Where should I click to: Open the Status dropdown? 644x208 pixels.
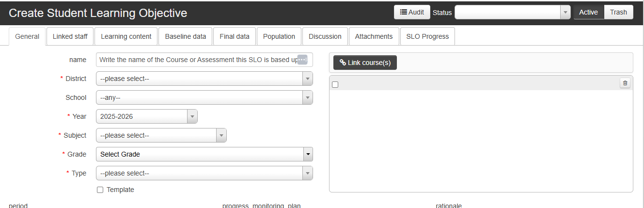[513, 13]
